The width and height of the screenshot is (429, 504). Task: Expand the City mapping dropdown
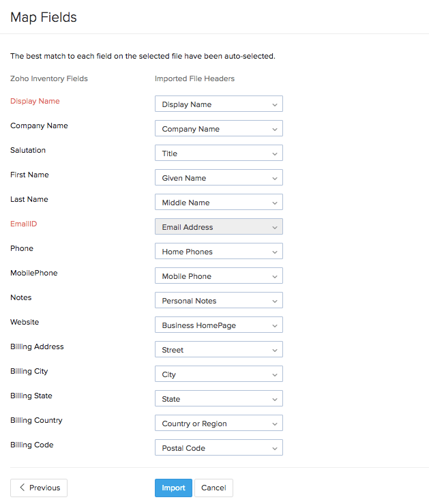pos(218,374)
